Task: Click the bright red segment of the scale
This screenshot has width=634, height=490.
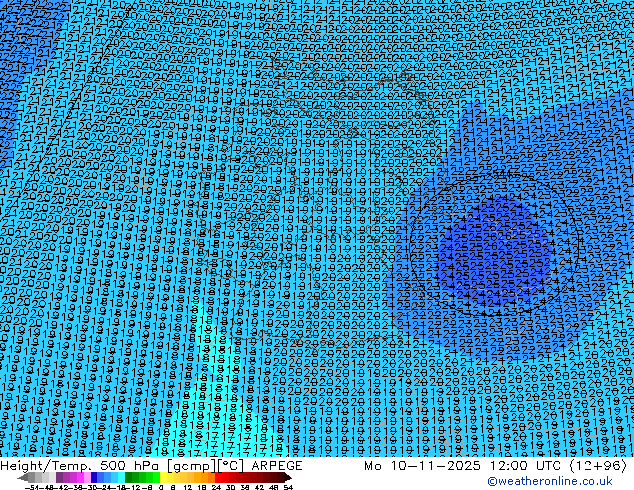Action: [x=218, y=477]
